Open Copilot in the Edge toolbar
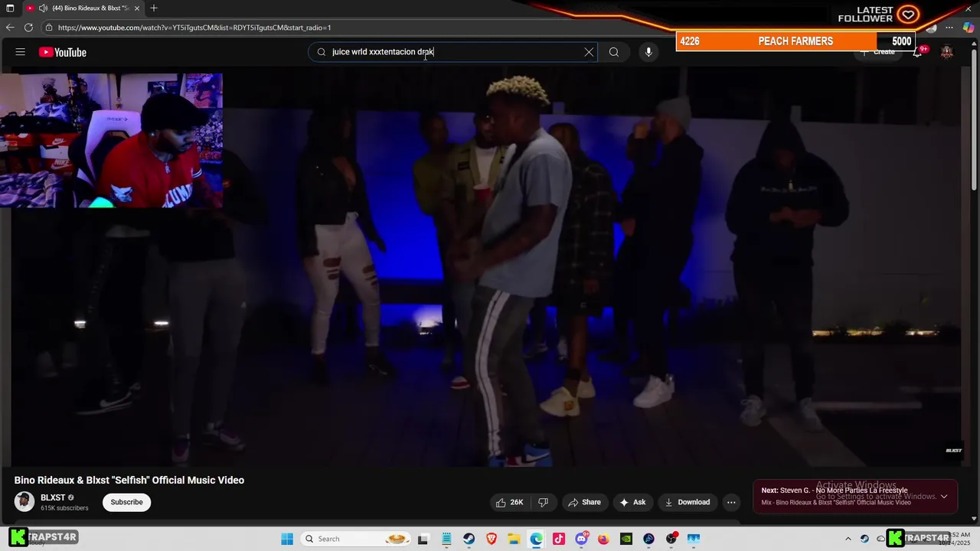The height and width of the screenshot is (551, 980). tap(969, 28)
